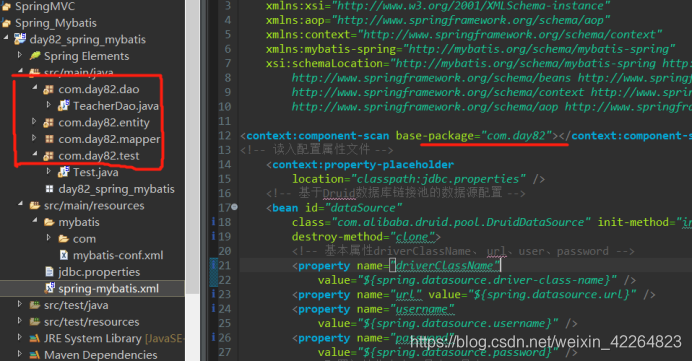Click the JRE System Library icon
The image size is (692, 361).
(35, 338)
